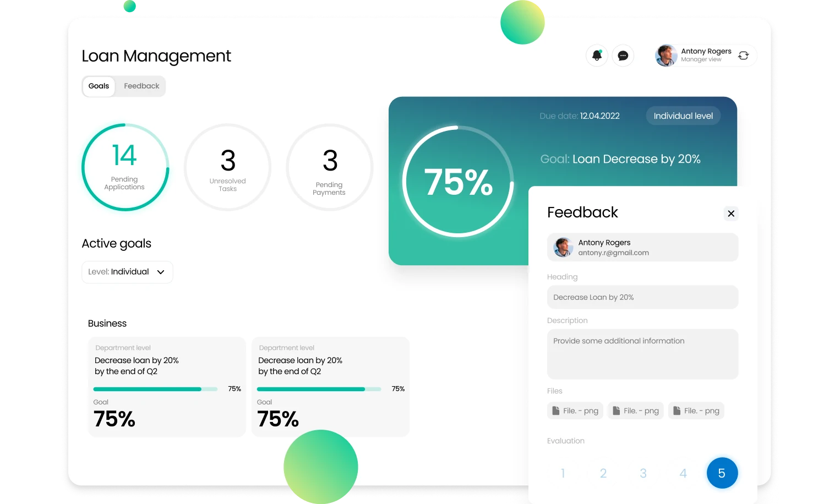This screenshot has width=840, height=504.
Task: Expand the Level: Individual dropdown
Action: [x=127, y=272]
